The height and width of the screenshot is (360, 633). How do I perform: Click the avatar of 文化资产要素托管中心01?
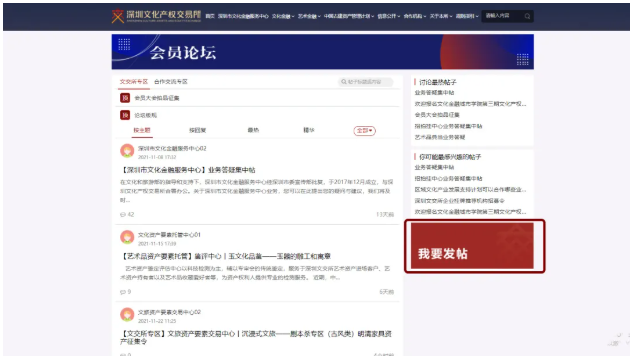127,237
